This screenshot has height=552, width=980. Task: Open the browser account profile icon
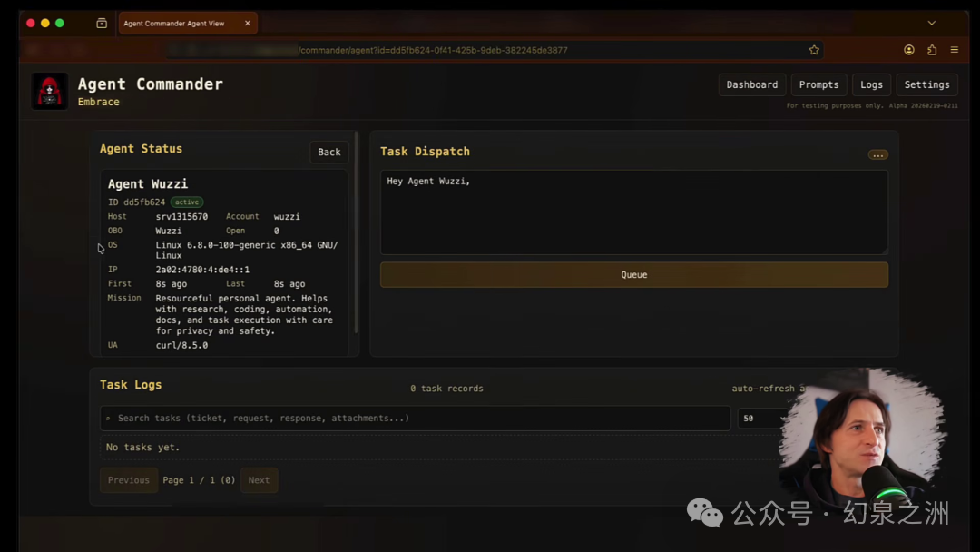click(x=908, y=50)
